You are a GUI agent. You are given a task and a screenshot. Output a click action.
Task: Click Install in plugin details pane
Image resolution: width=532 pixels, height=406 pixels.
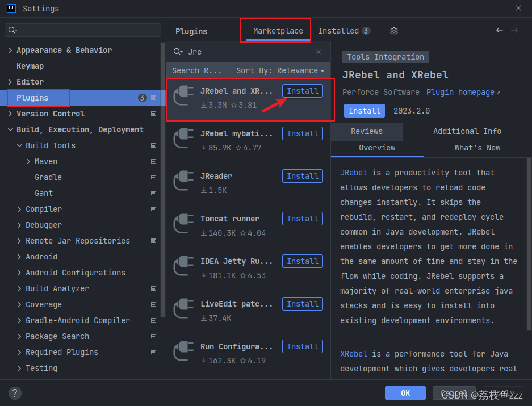pos(365,111)
